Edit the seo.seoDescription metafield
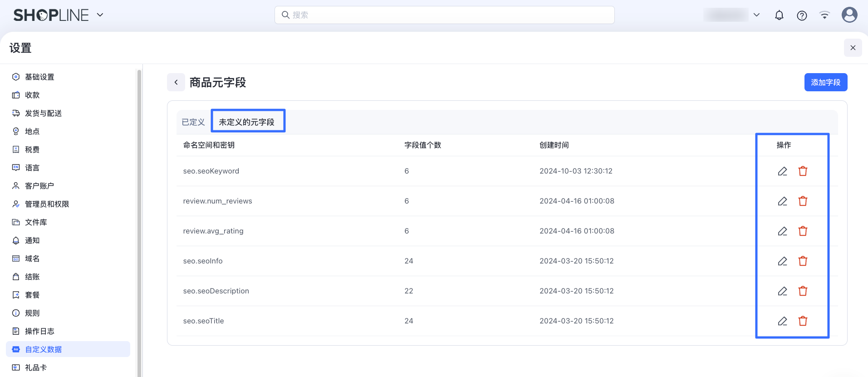This screenshot has width=868, height=377. pyautogui.click(x=782, y=291)
